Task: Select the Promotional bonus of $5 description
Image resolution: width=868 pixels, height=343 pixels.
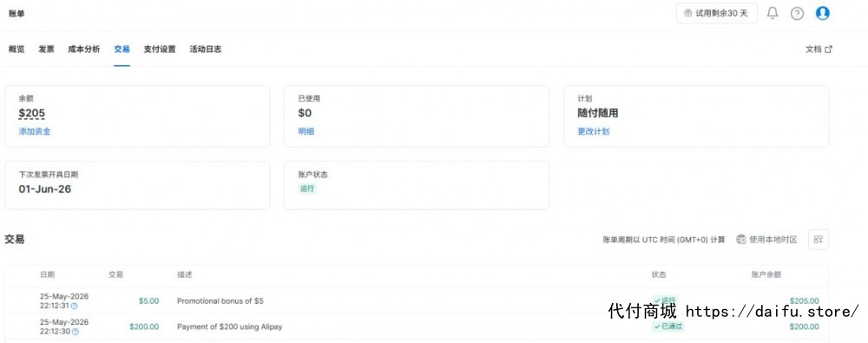Action: (x=220, y=301)
